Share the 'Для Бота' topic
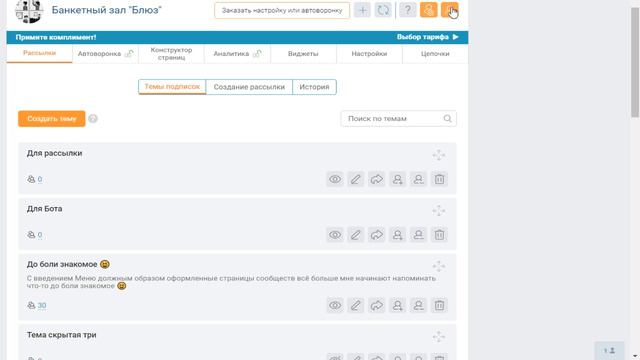Viewport: 640px width, 360px height. pos(377,235)
